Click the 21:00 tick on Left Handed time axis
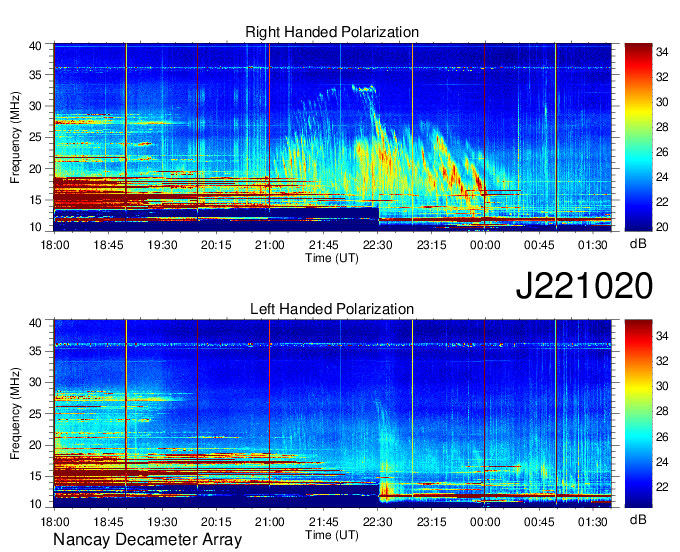 coord(270,522)
